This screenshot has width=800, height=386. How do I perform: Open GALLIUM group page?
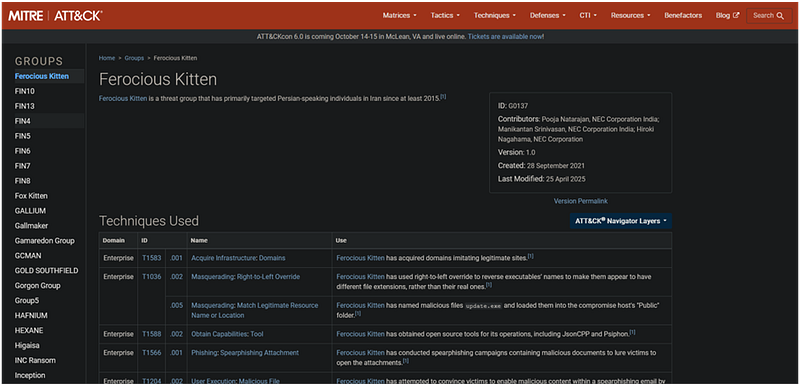tap(31, 211)
